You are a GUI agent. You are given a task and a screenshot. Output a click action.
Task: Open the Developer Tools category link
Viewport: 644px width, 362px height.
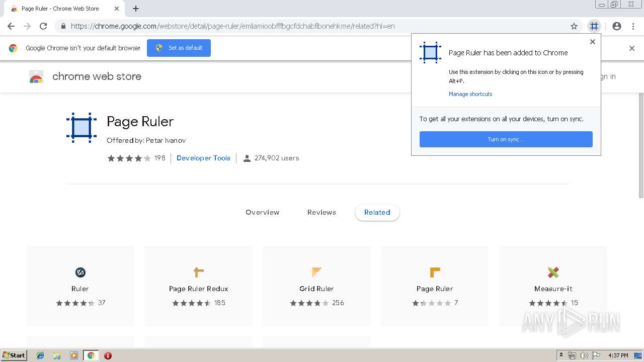[203, 158]
